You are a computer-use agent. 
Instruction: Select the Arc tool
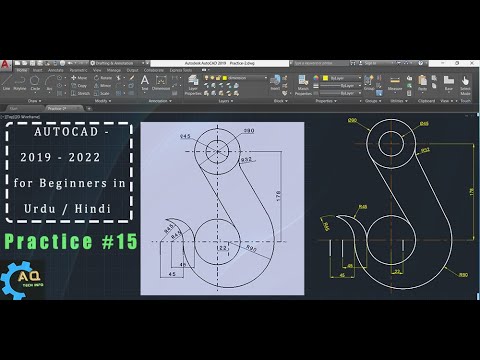point(49,83)
